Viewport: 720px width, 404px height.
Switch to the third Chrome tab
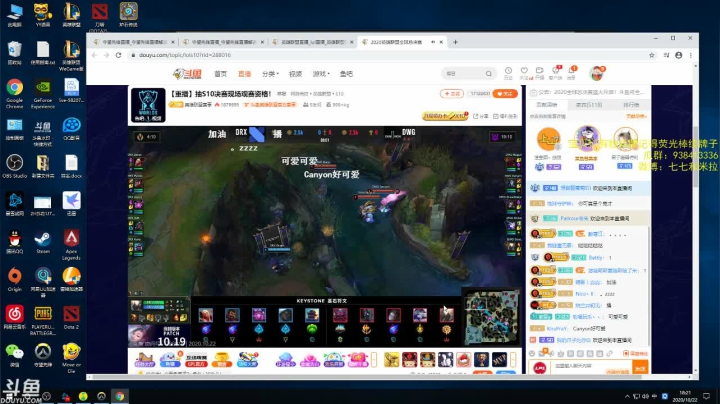[312, 42]
